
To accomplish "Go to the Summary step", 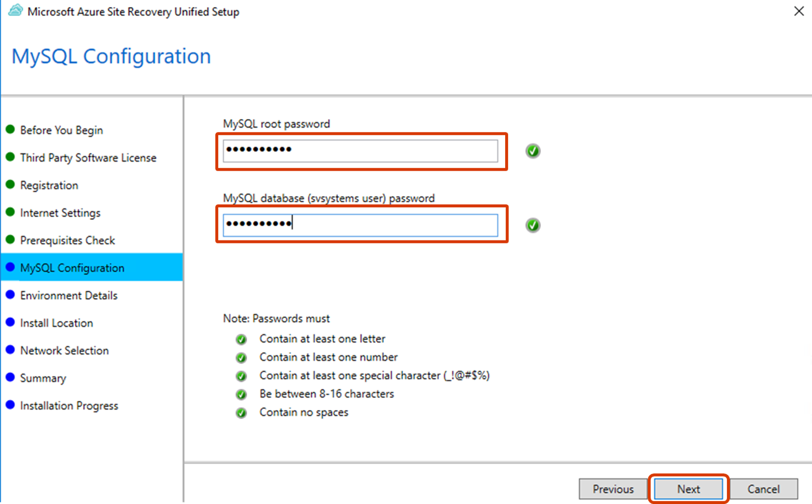I will 43,378.
